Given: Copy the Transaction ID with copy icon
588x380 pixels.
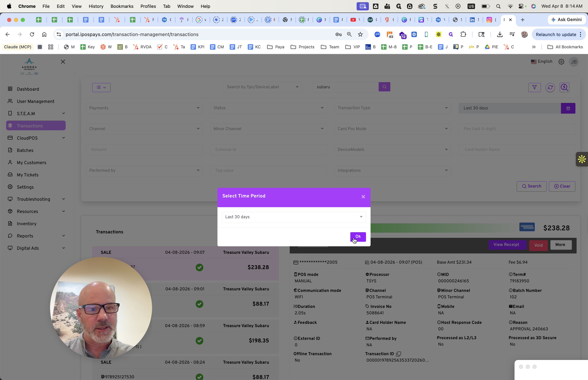Looking at the screenshot, I should click(398, 354).
